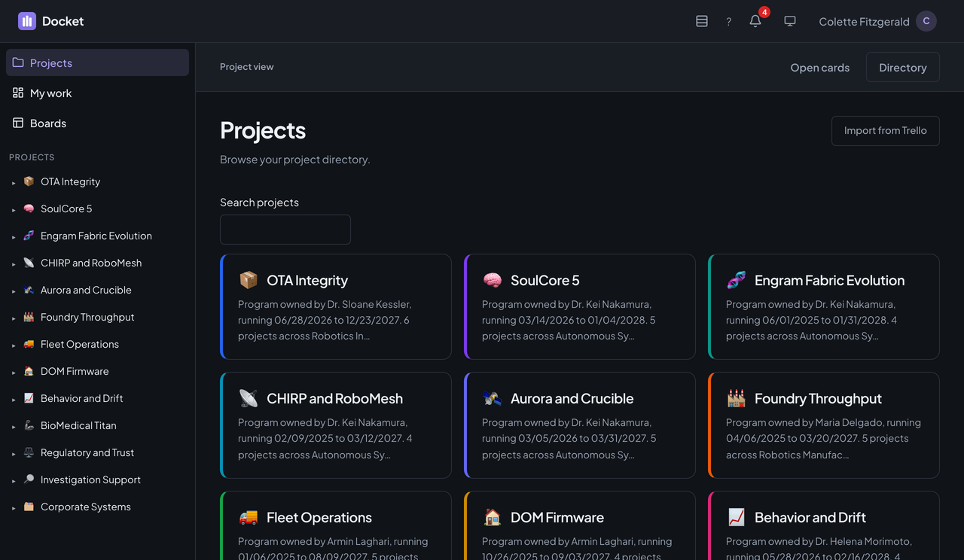The image size is (964, 560).
Task: Click the satellite emoji on Aurora and Crucible card
Action: point(493,398)
